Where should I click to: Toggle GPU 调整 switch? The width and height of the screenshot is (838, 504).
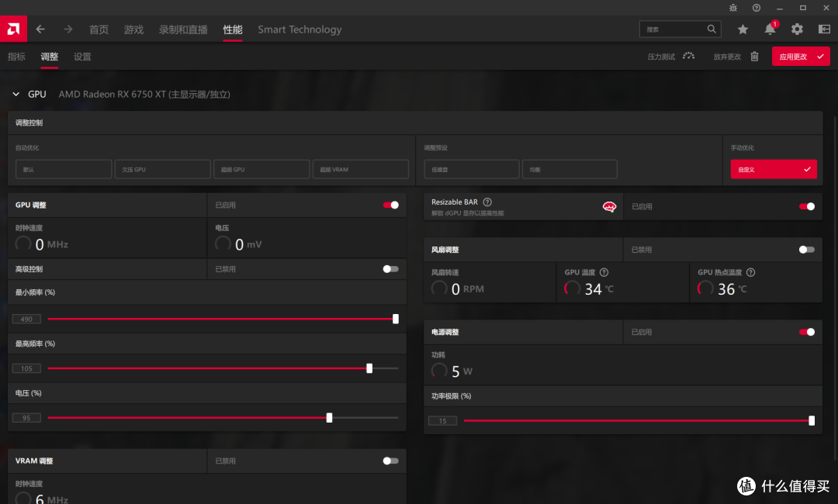(x=390, y=205)
